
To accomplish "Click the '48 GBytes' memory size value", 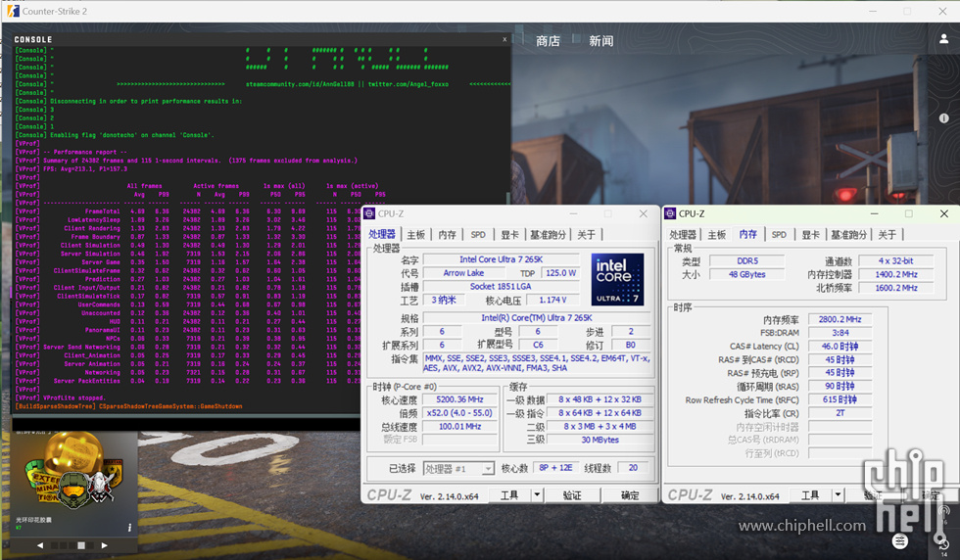I will click(x=746, y=274).
